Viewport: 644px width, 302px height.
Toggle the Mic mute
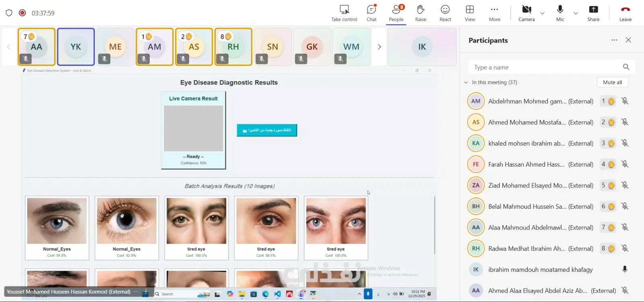pos(560,13)
